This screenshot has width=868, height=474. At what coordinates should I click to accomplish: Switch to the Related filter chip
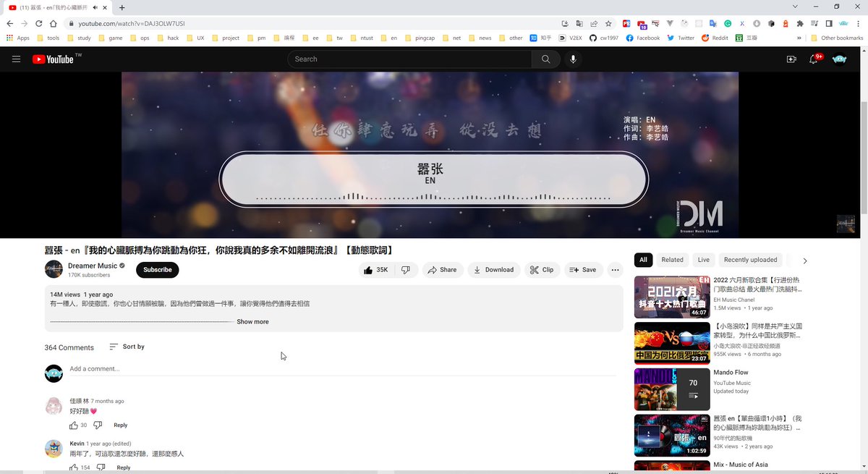671,259
